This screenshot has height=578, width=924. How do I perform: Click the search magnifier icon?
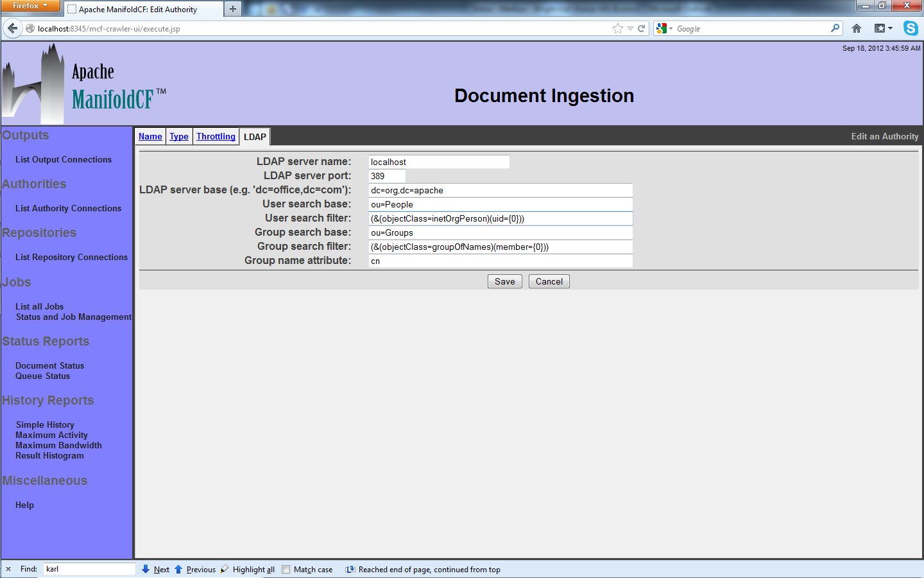click(835, 28)
